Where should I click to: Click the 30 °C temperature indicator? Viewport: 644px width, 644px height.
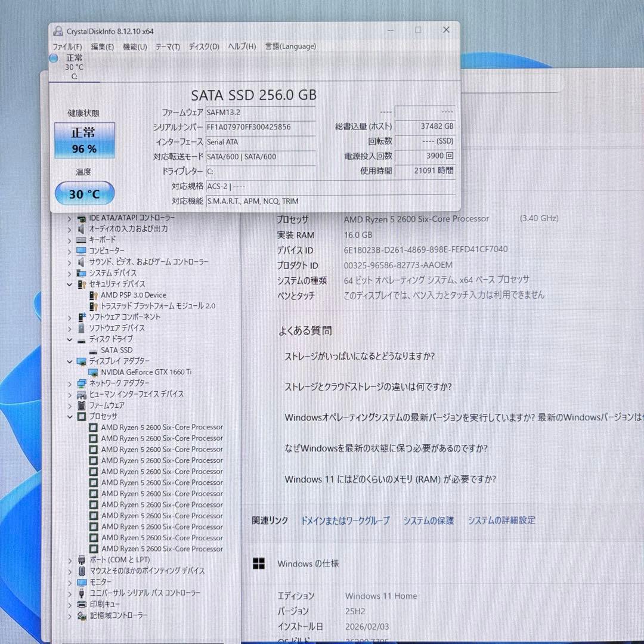(84, 193)
